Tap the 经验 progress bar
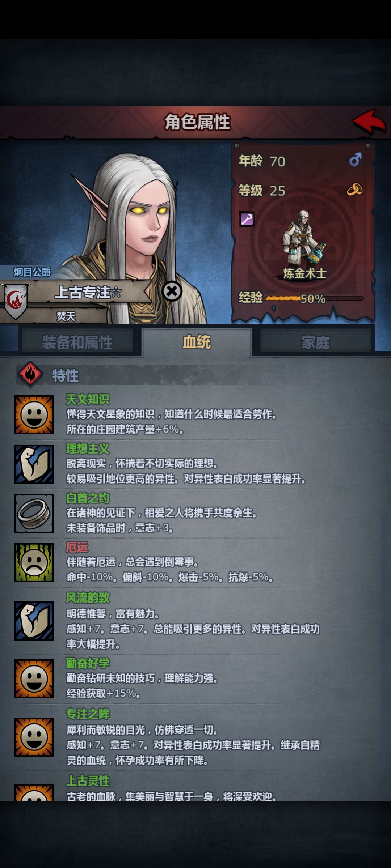The height and width of the screenshot is (868, 391). [x=314, y=298]
